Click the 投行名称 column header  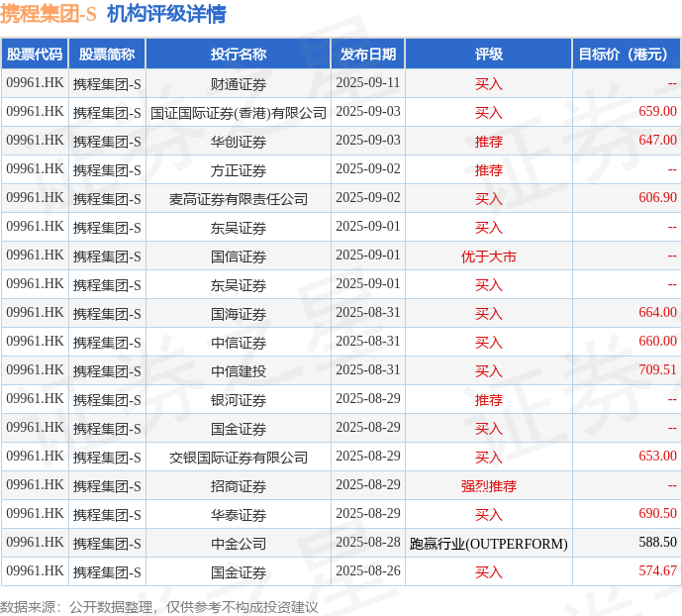pyautogui.click(x=239, y=53)
